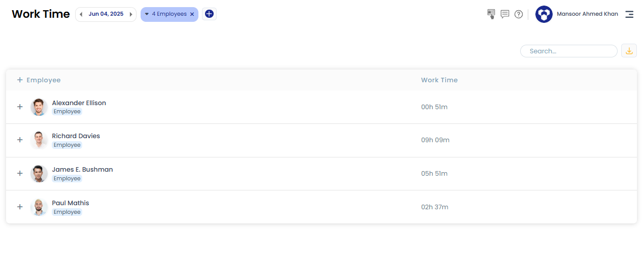
Task: Open the help question mark icon
Action: coord(519,14)
